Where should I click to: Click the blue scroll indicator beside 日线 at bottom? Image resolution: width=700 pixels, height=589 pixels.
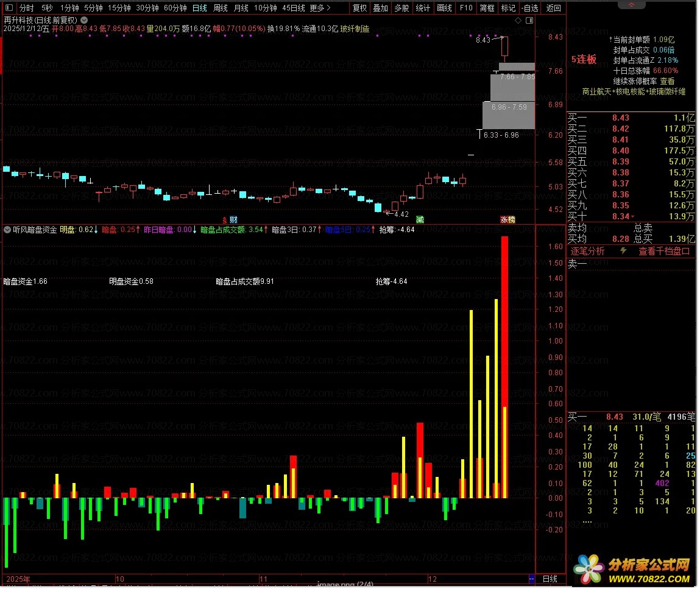tap(531, 579)
